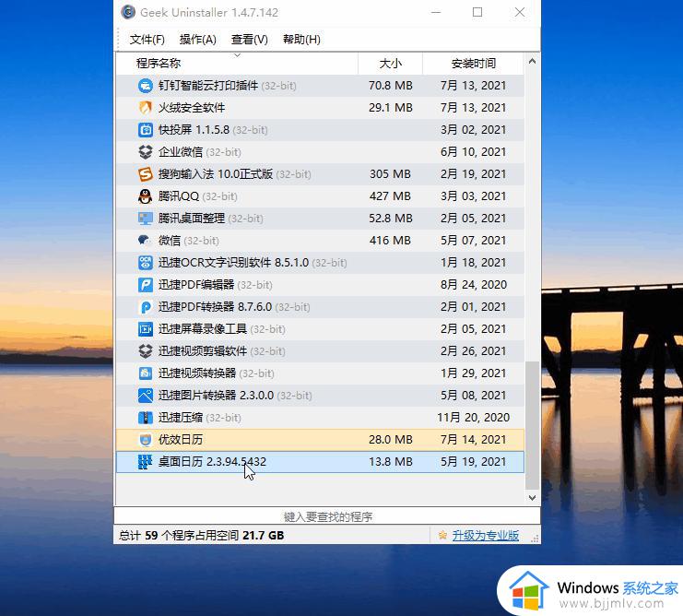Image resolution: width=683 pixels, height=616 pixels.
Task: Select 迅捷图片转换器 2.3.0.0 program name
Action: click(216, 396)
